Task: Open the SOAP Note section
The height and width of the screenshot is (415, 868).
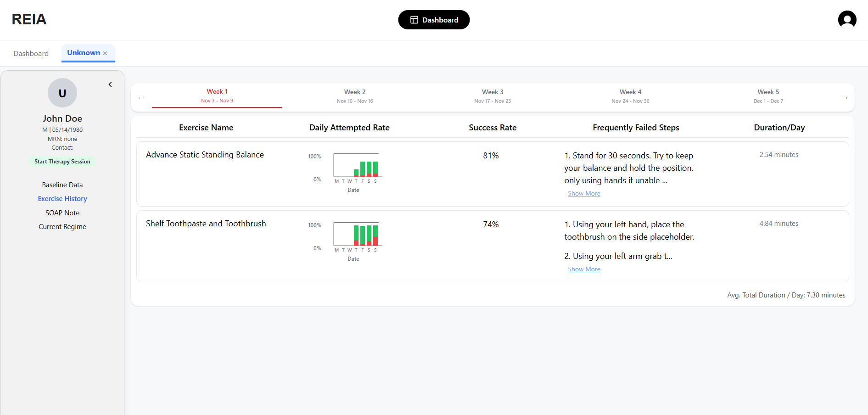Action: pos(62,213)
